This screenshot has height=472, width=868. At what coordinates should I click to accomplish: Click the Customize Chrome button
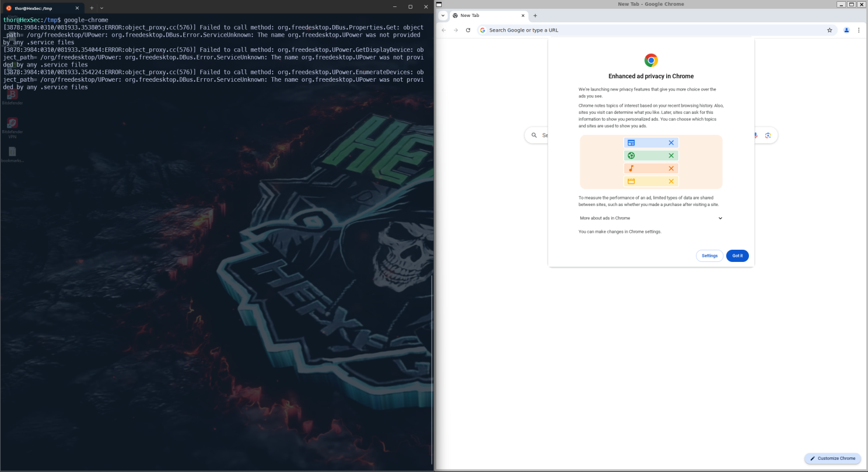[832, 459]
